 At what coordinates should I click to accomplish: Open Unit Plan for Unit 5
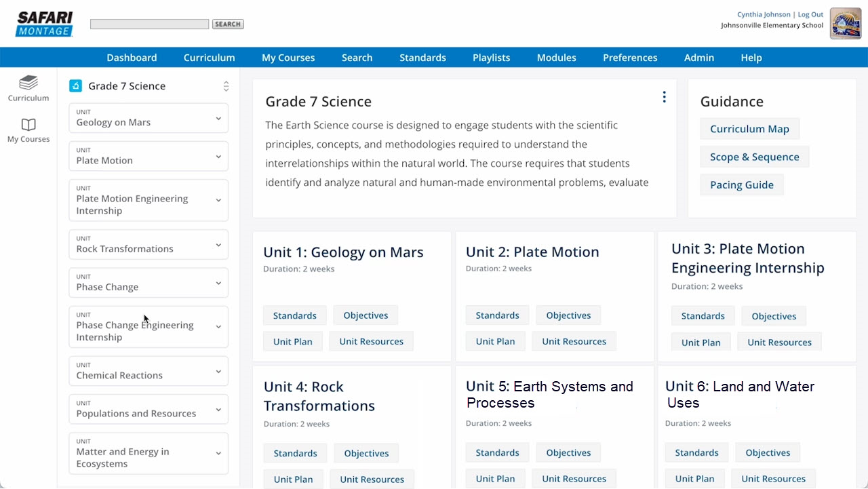click(x=495, y=478)
